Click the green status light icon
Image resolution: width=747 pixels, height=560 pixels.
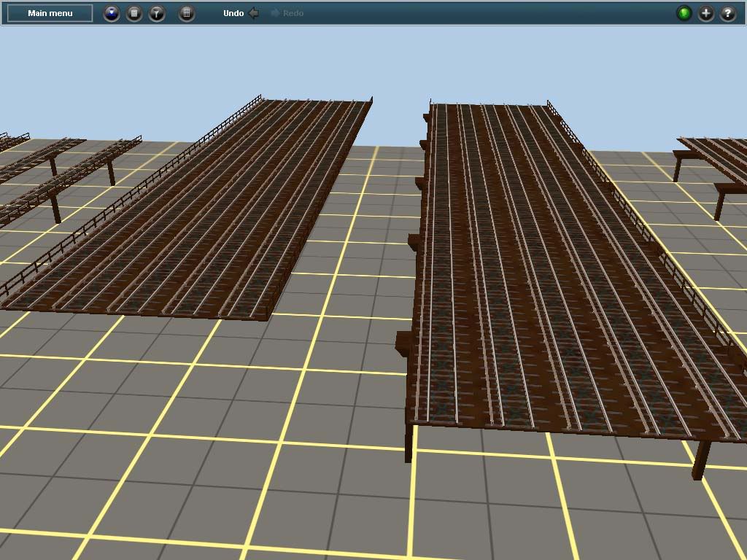click(x=684, y=13)
